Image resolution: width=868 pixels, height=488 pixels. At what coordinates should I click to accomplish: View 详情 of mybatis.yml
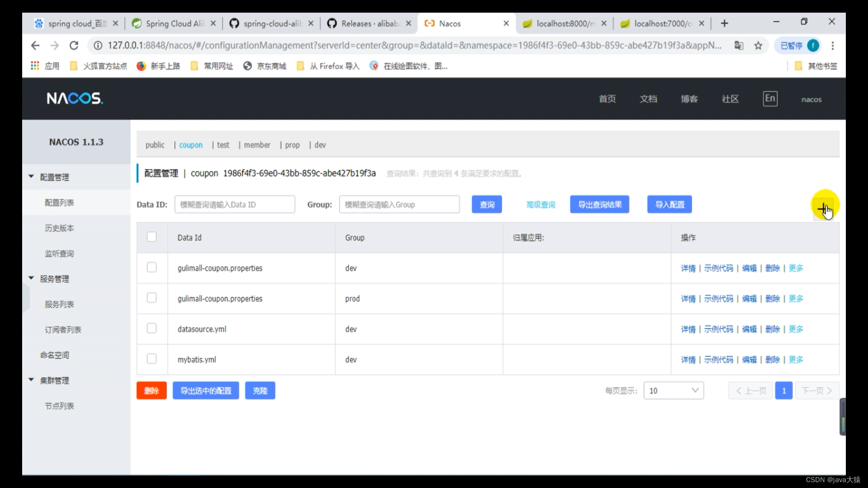[688, 360]
